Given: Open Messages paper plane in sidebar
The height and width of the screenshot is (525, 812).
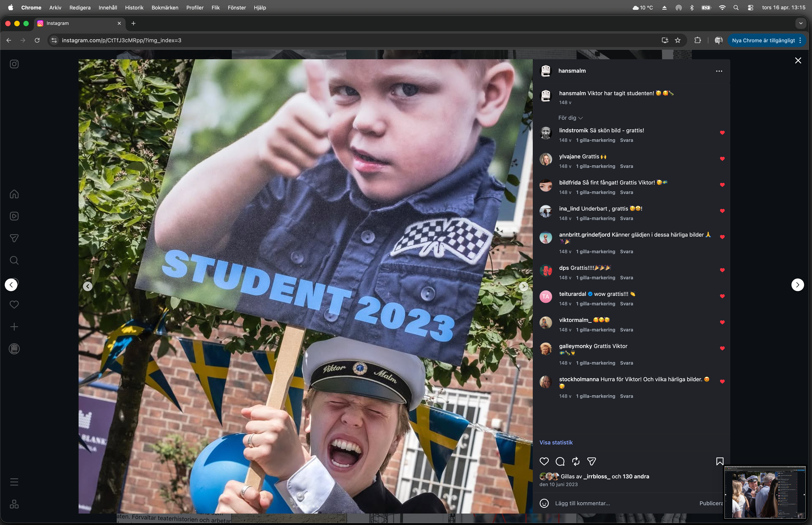Looking at the screenshot, I should coord(14,238).
